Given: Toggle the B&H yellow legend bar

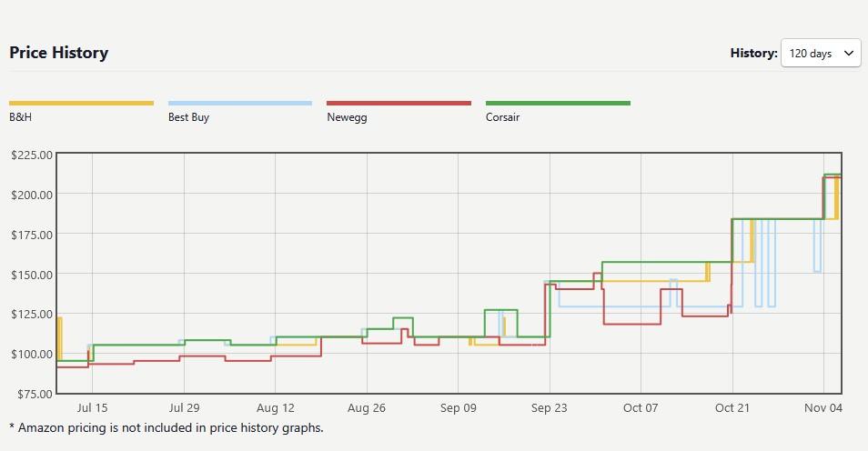Looking at the screenshot, I should [x=81, y=104].
